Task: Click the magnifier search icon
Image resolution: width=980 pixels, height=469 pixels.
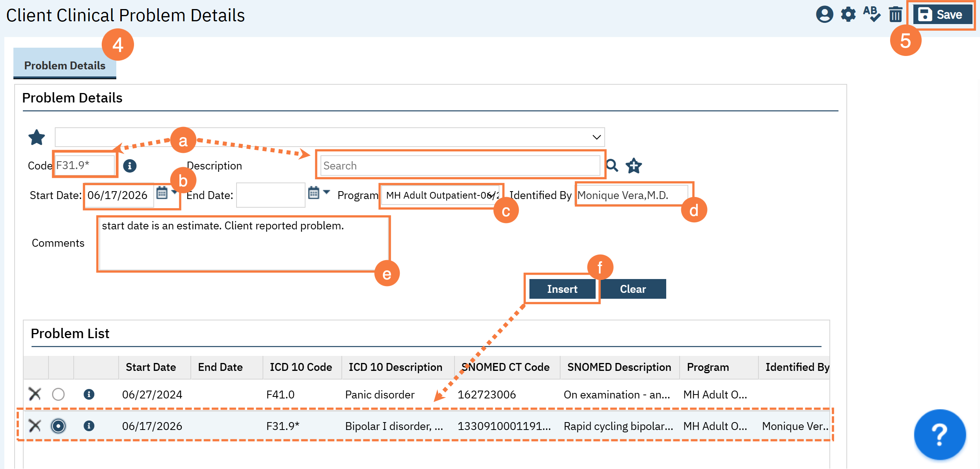Action: point(612,166)
